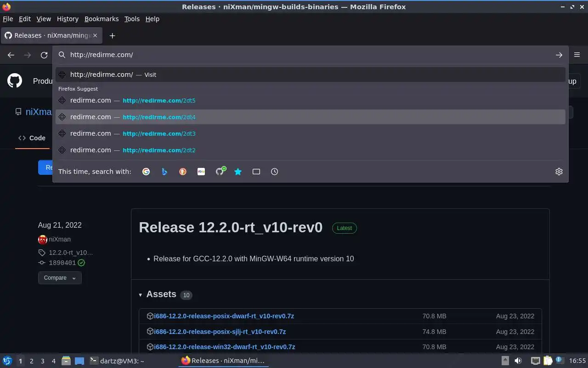Viewport: 588px width, 368px height.
Task: Click the network icon in system tray
Action: [x=535, y=361]
